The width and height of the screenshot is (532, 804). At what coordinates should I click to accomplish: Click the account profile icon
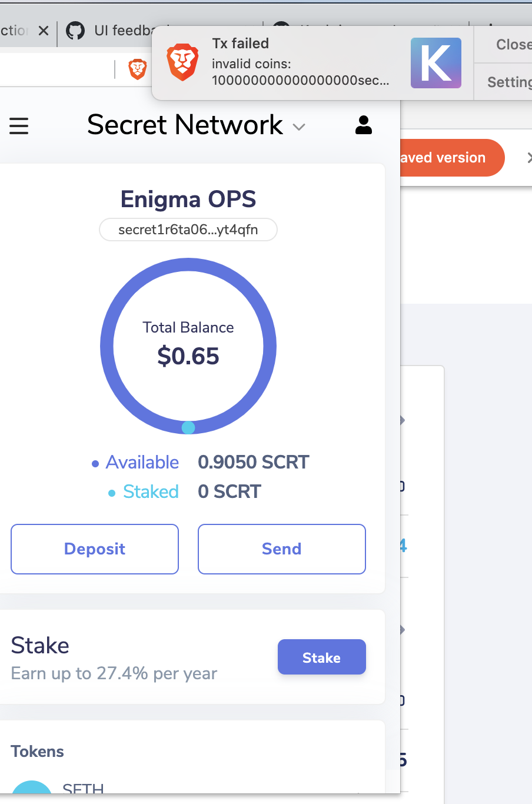(x=363, y=125)
